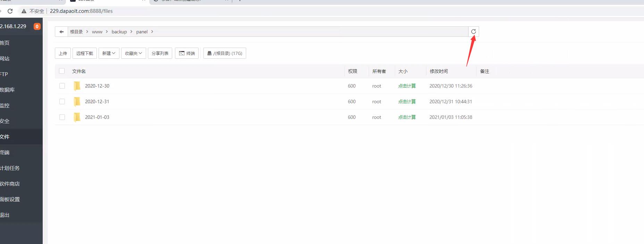Go to www in the breadcrumb
The image size is (644, 244).
[x=97, y=32]
